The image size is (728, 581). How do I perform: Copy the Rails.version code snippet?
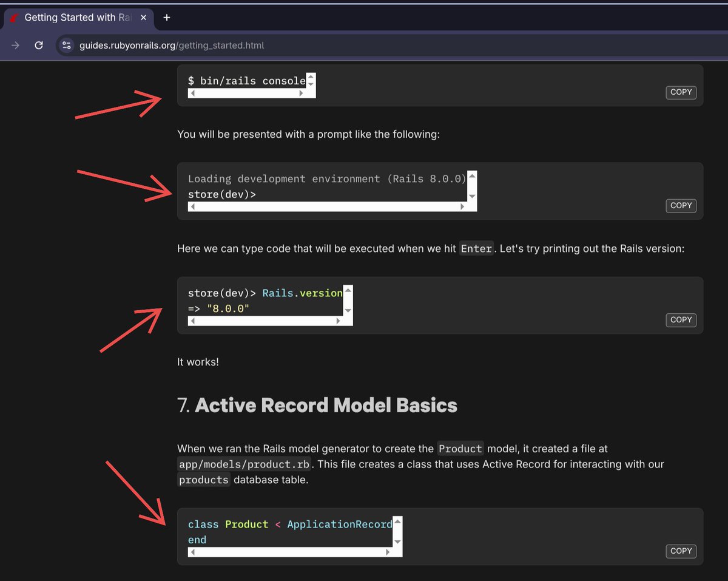coord(681,319)
